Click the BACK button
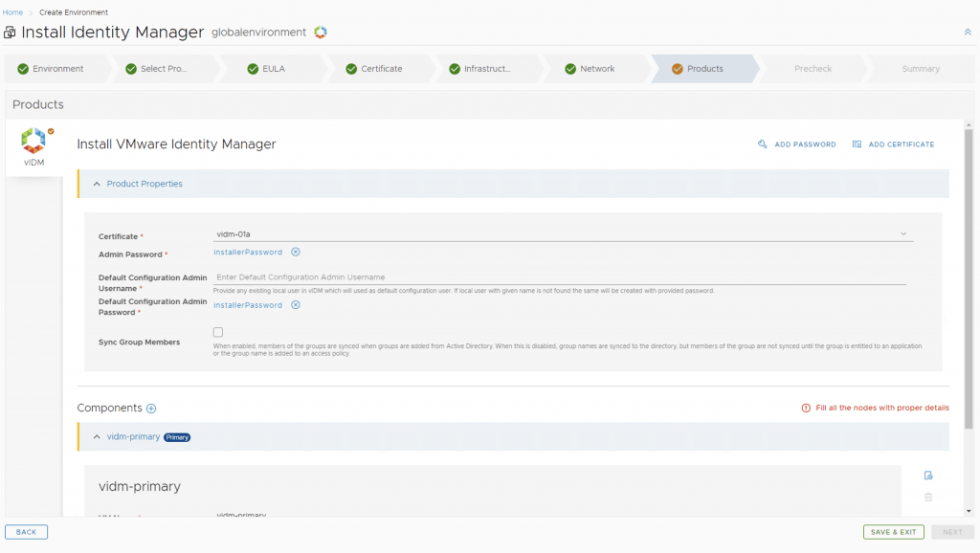Image resolution: width=980 pixels, height=553 pixels. [26, 532]
